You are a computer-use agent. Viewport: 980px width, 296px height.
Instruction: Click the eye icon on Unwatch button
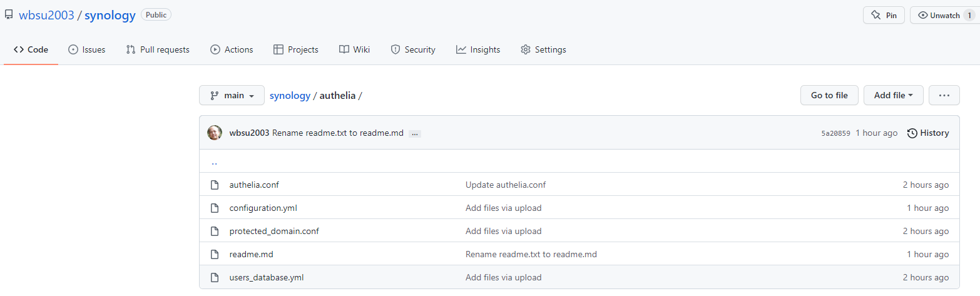coord(922,15)
